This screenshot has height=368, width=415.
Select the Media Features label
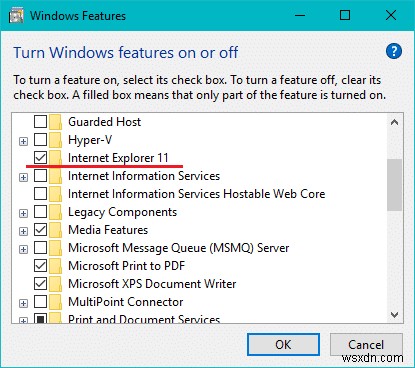point(108,230)
